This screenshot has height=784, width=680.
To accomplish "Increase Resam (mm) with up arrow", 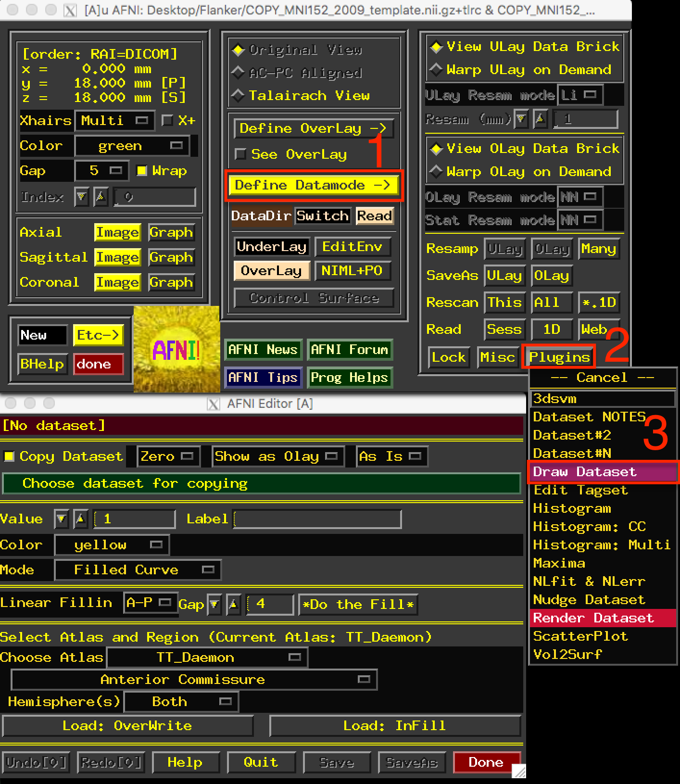I will [x=540, y=119].
